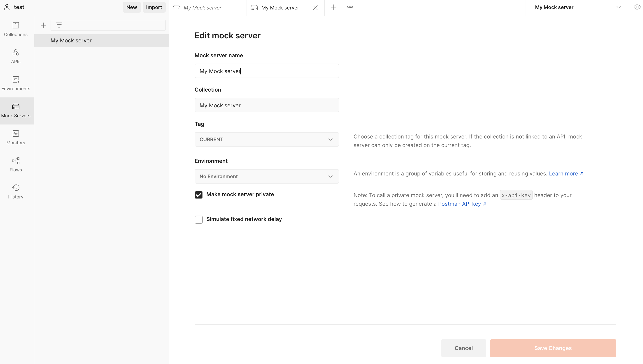Viewport: 643px width, 364px height.
Task: Open Flows in the sidebar
Action: 16,164
